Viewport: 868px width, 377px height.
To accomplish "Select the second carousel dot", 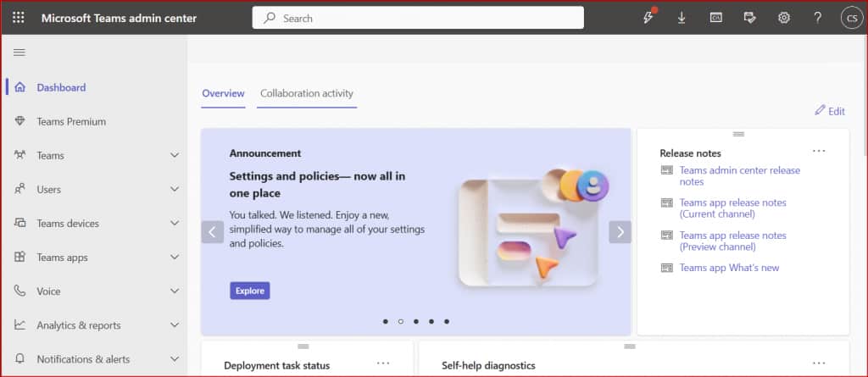I will click(401, 321).
